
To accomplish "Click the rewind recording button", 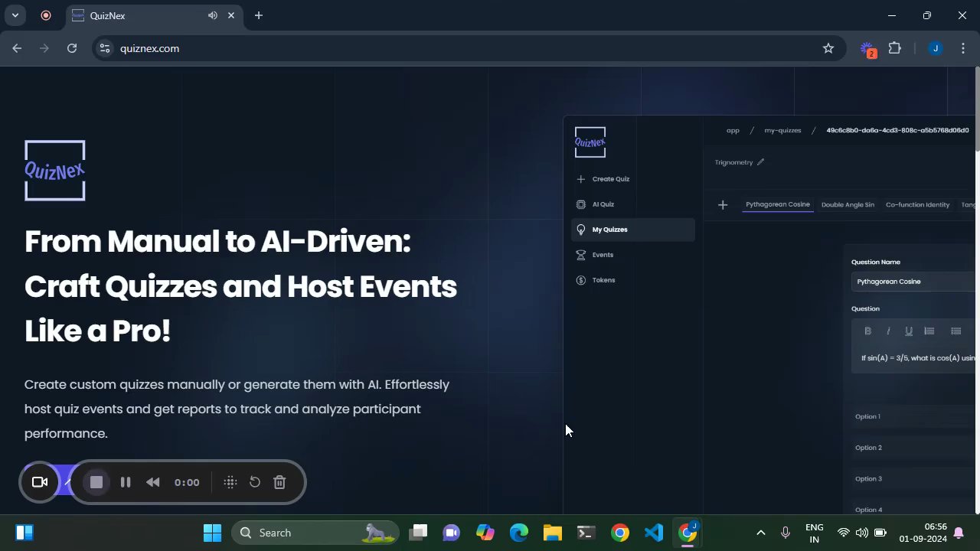I will [x=152, y=482].
